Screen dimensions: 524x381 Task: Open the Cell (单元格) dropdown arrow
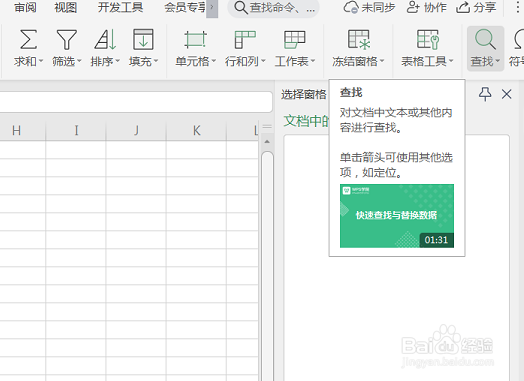pyautogui.click(x=214, y=61)
